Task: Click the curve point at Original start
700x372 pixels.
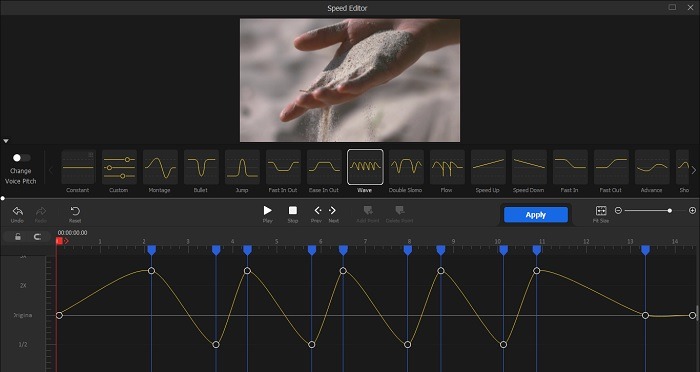Action: point(59,315)
